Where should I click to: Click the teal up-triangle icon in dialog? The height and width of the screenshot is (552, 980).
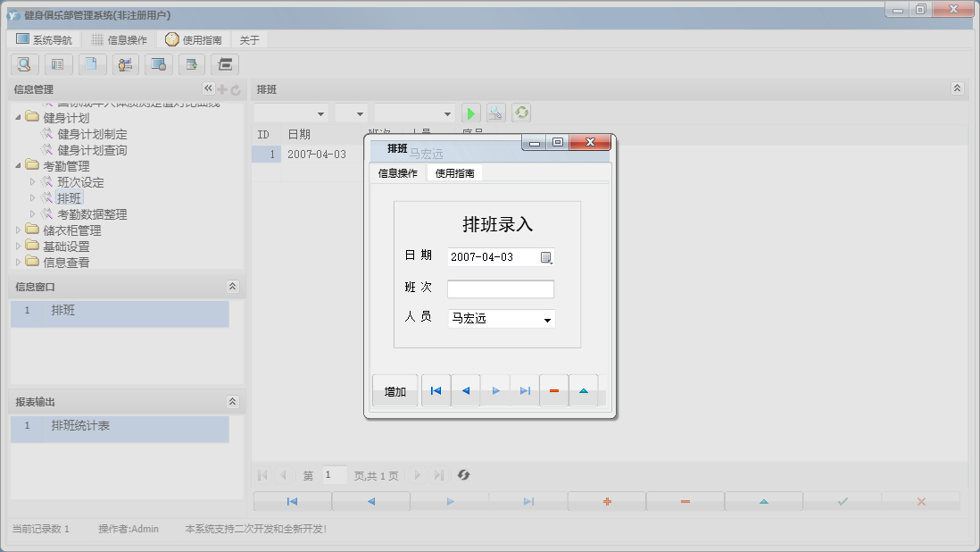pos(583,391)
